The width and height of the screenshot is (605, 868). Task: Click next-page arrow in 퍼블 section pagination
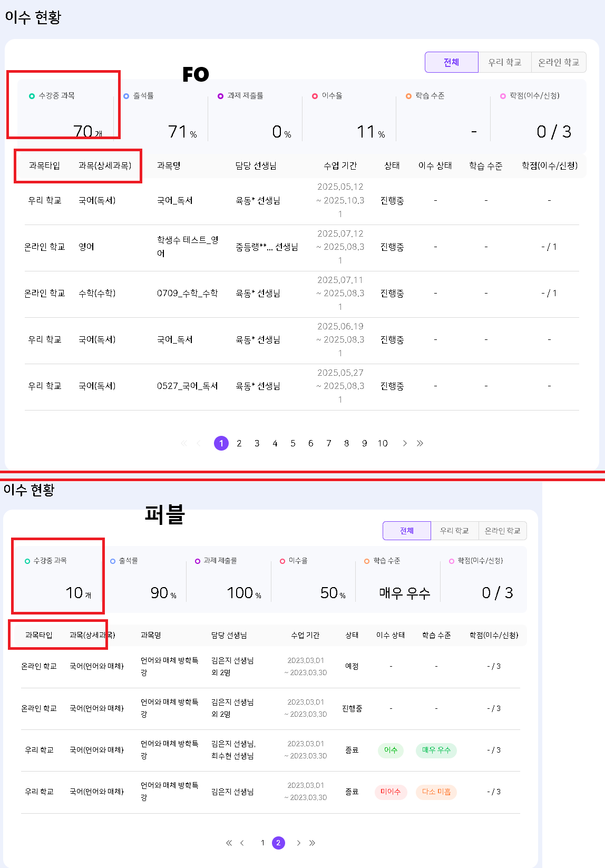tap(298, 843)
